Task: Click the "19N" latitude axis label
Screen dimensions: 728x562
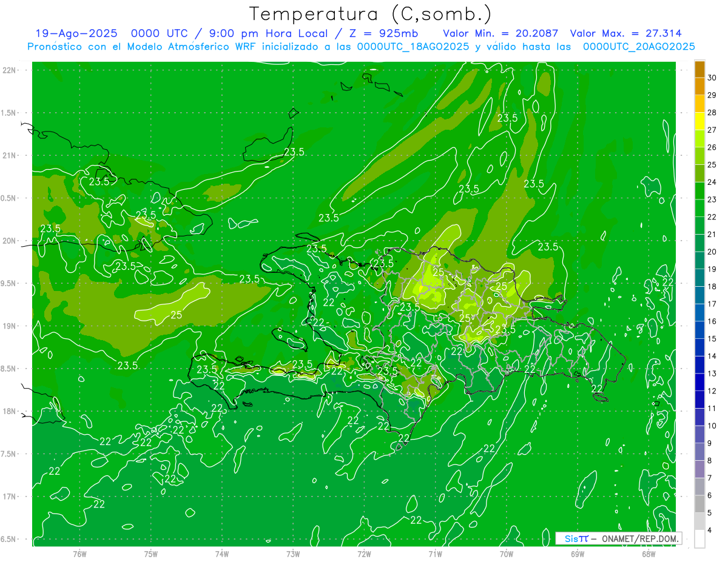Action: [10, 326]
